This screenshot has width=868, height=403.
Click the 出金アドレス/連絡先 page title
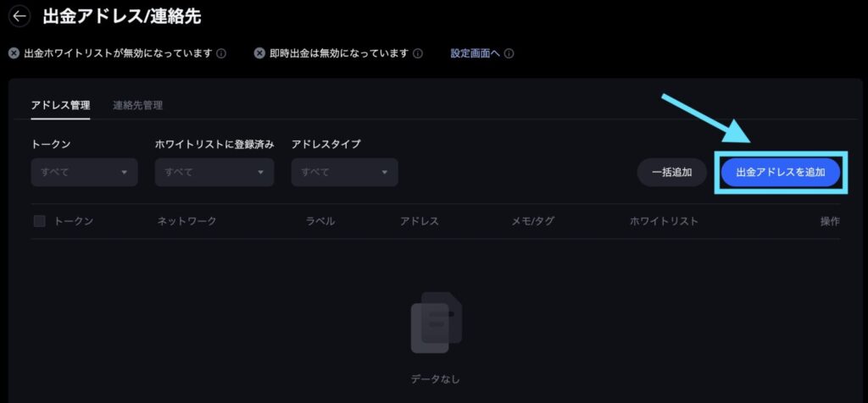pos(122,17)
